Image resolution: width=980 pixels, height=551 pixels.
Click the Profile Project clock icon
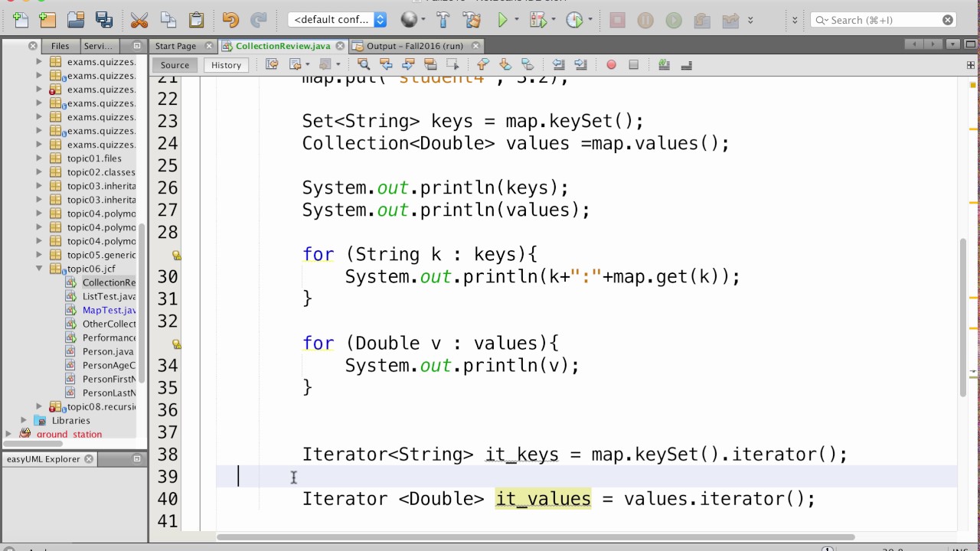point(574,20)
